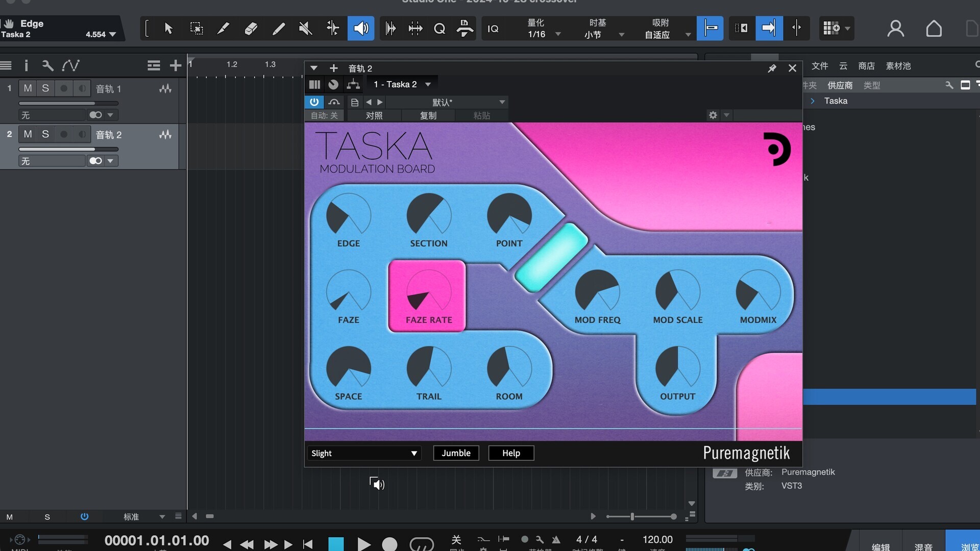Open the user account icon

pos(895,29)
